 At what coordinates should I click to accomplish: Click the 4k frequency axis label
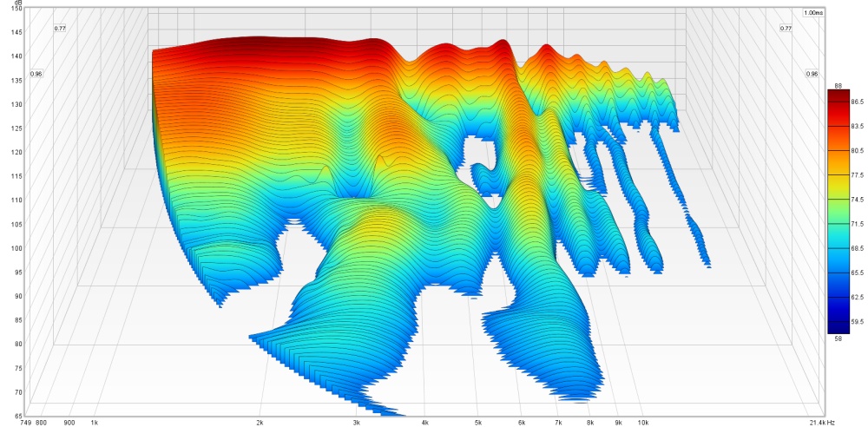424,422
